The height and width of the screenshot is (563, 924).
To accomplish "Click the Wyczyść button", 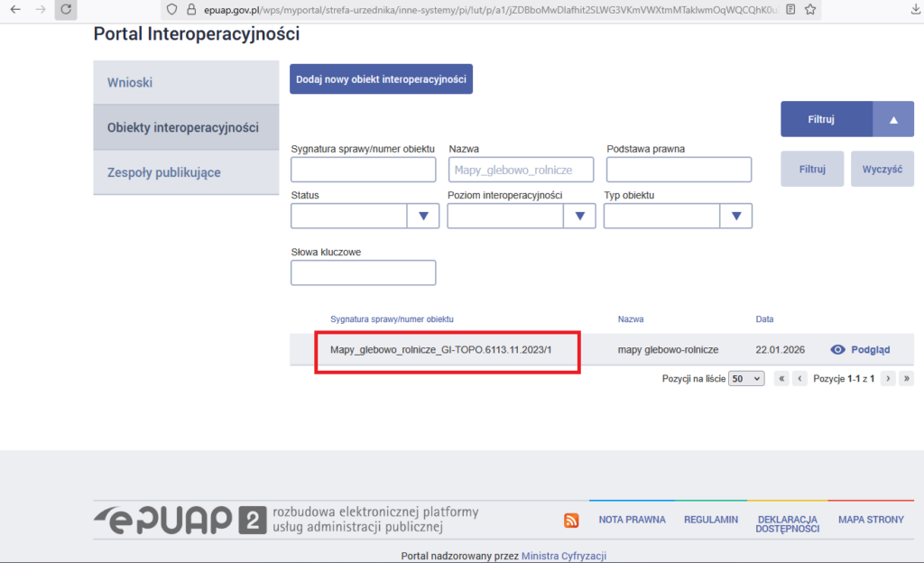I will [x=882, y=169].
